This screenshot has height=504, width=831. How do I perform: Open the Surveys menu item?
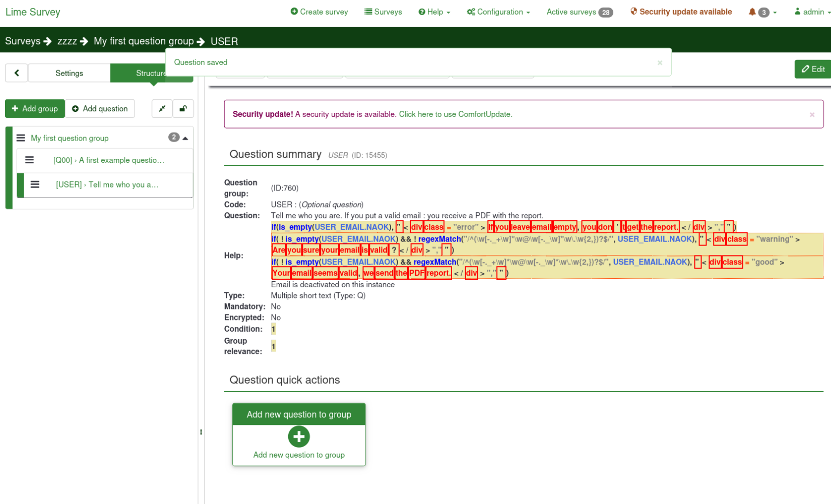coord(383,12)
